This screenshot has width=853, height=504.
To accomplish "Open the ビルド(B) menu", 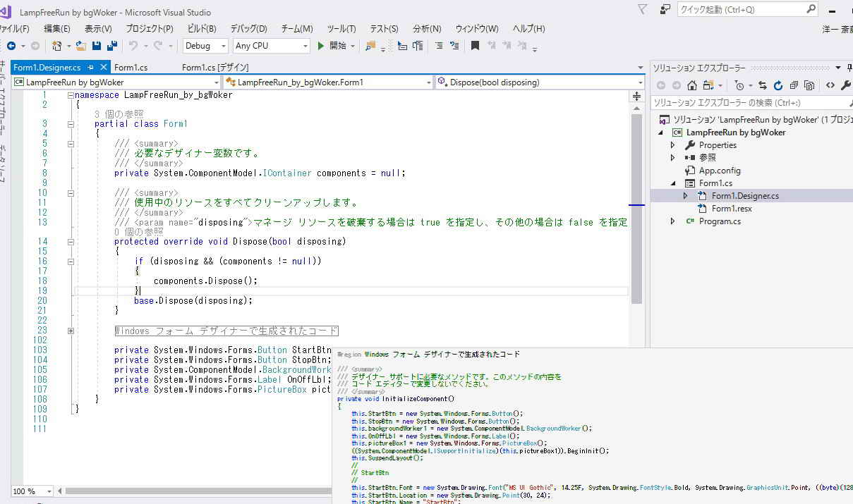I will coord(202,29).
